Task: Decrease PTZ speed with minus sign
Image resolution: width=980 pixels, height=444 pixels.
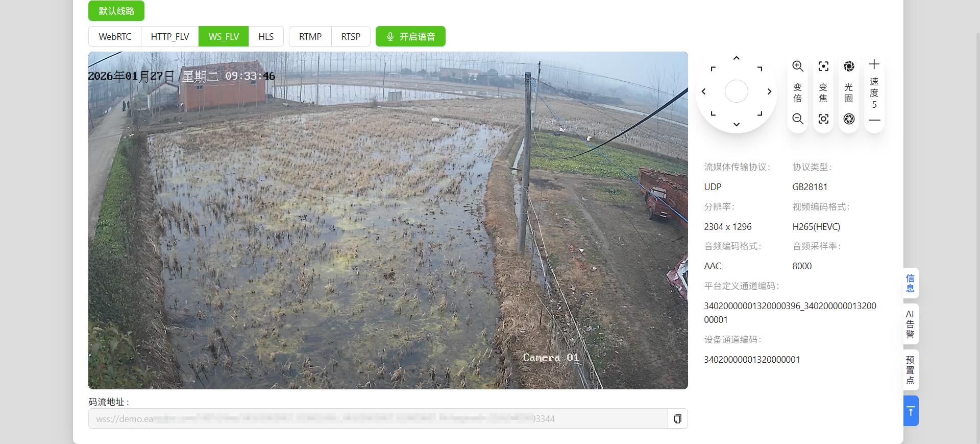Action: [874, 120]
